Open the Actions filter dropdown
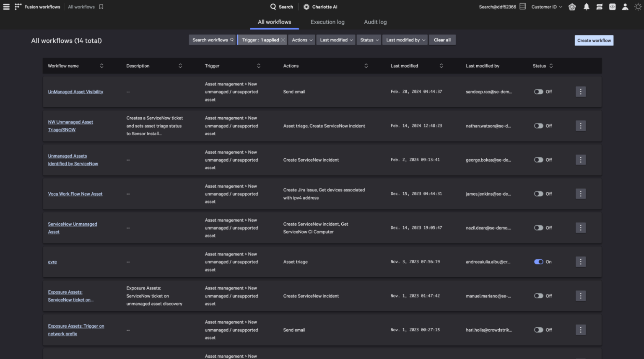The height and width of the screenshot is (359, 644). [301, 39]
